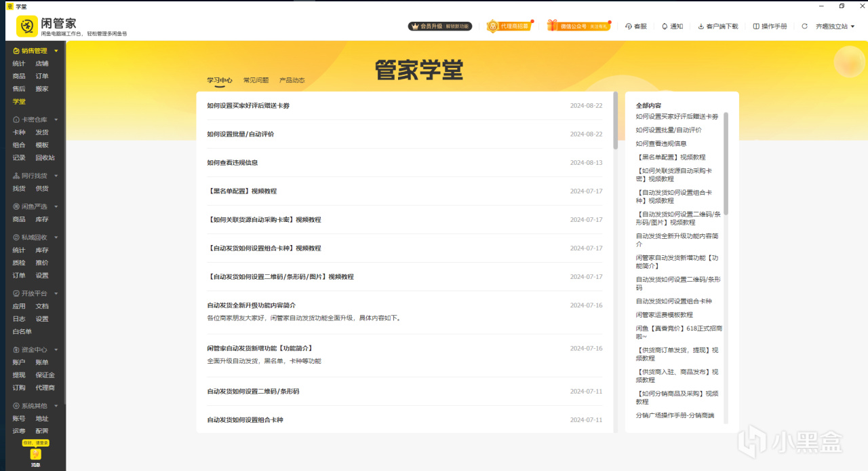This screenshot has width=868, height=471.
Task: Open 提现 under 资金中心
Action: 19,375
